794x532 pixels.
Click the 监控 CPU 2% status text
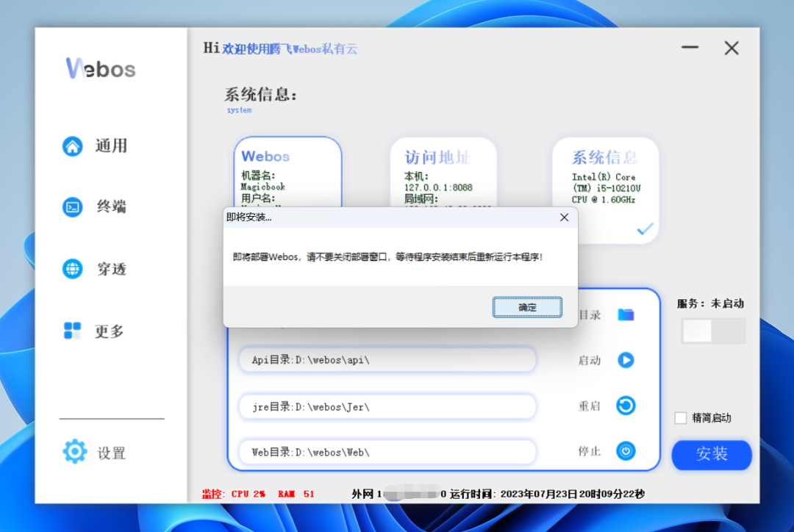(x=234, y=494)
